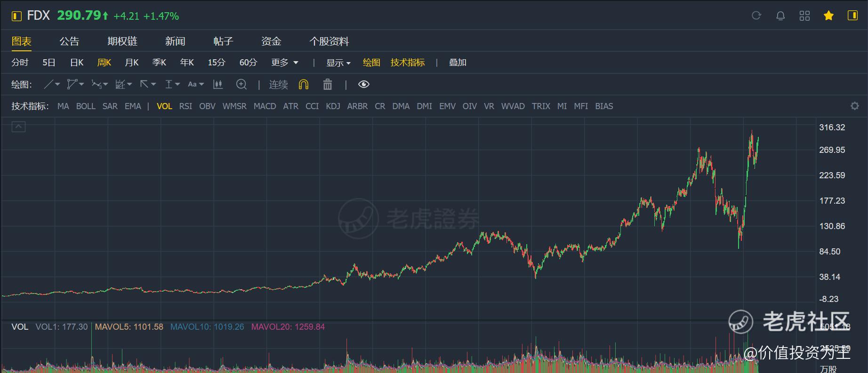Enable the CCI indicator

pos(312,106)
